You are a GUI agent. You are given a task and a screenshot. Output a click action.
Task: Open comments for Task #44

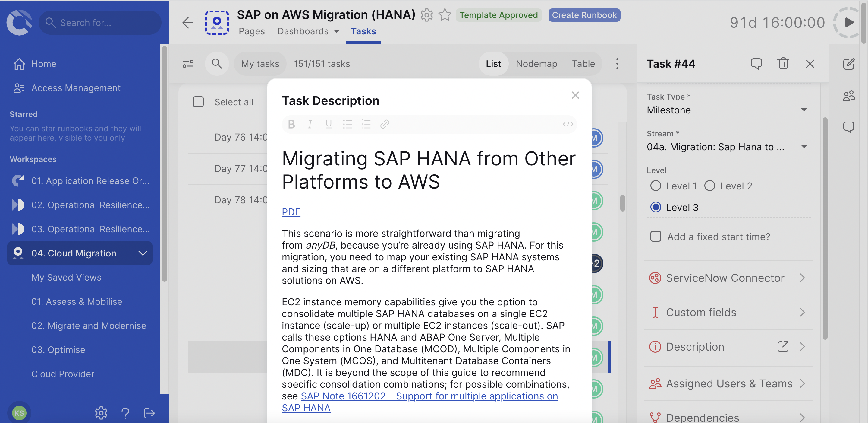[756, 63]
